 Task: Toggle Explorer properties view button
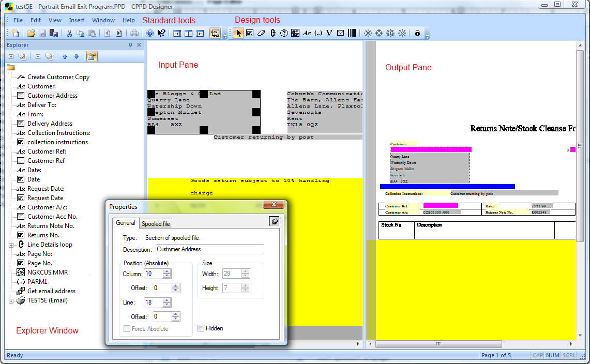click(92, 56)
